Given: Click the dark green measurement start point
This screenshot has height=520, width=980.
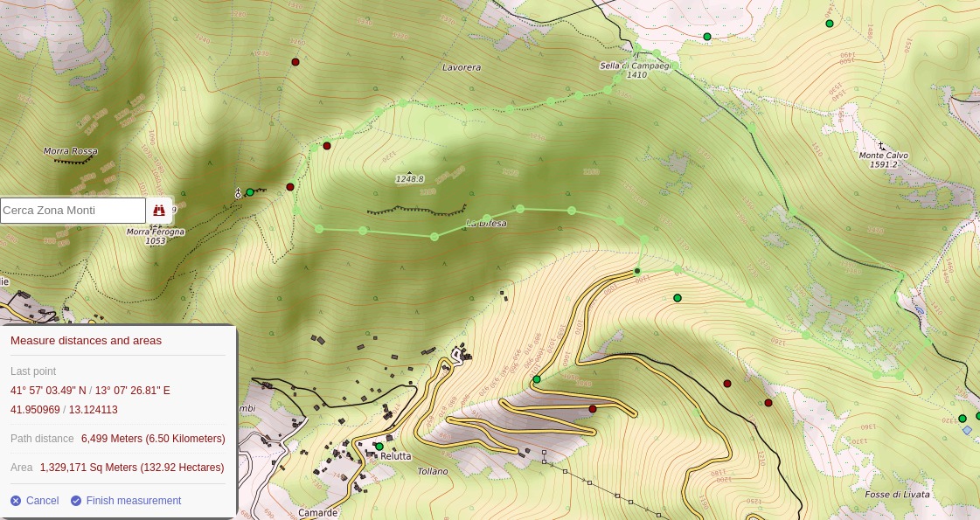Looking at the screenshot, I should coord(637,271).
